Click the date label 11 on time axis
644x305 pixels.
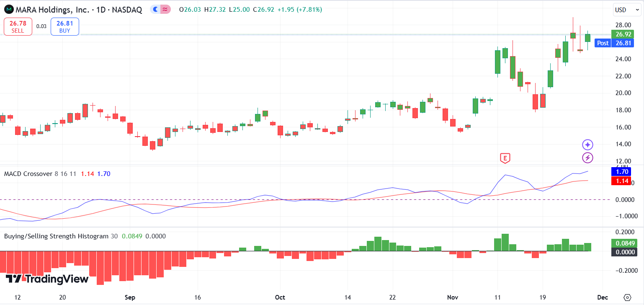click(497, 297)
